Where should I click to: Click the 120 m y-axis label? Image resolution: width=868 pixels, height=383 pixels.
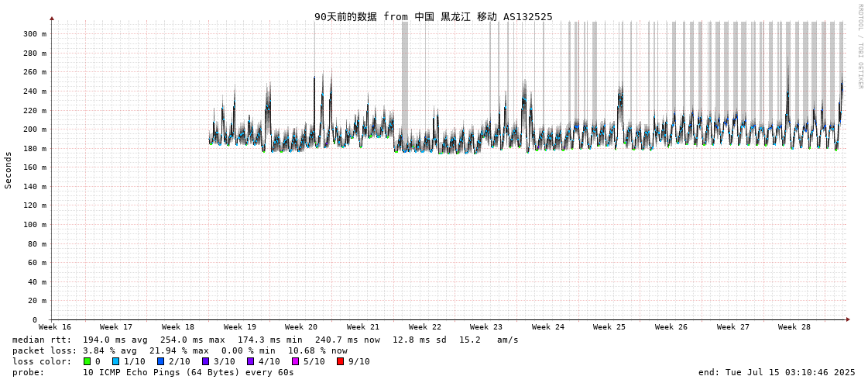tap(35, 205)
